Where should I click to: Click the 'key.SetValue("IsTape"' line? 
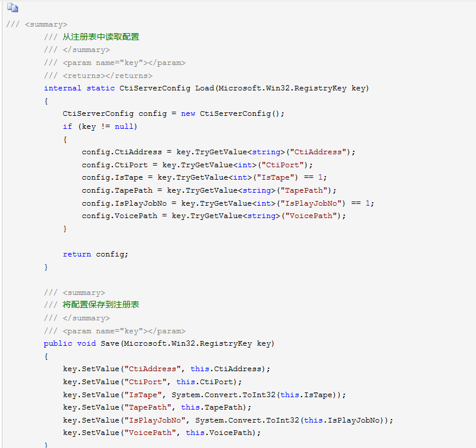point(205,395)
